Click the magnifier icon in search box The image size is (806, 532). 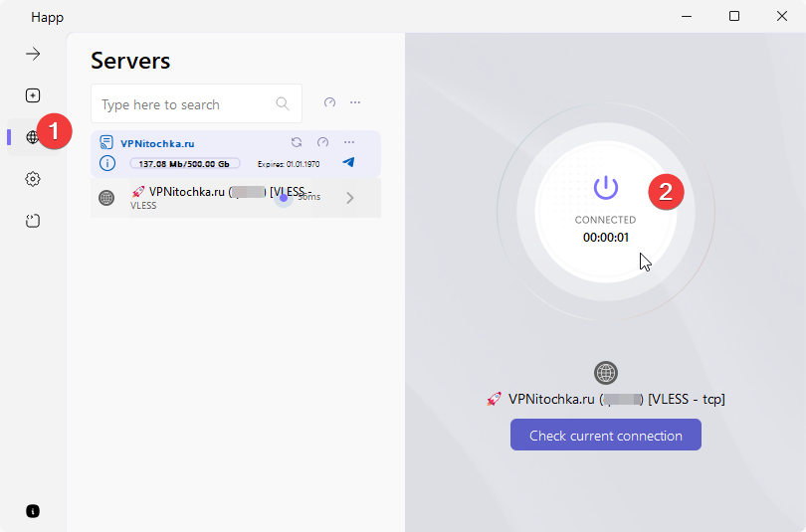[283, 103]
